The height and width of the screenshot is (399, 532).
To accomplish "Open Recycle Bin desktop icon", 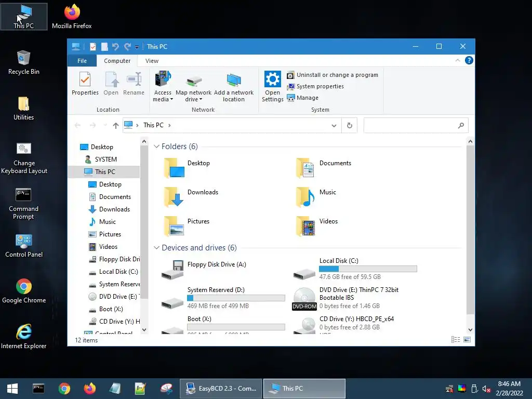I will (x=24, y=62).
